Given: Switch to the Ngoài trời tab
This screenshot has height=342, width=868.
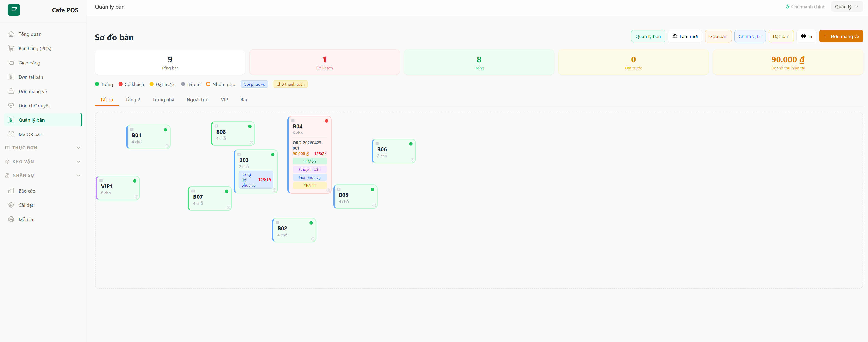Looking at the screenshot, I should 198,100.
